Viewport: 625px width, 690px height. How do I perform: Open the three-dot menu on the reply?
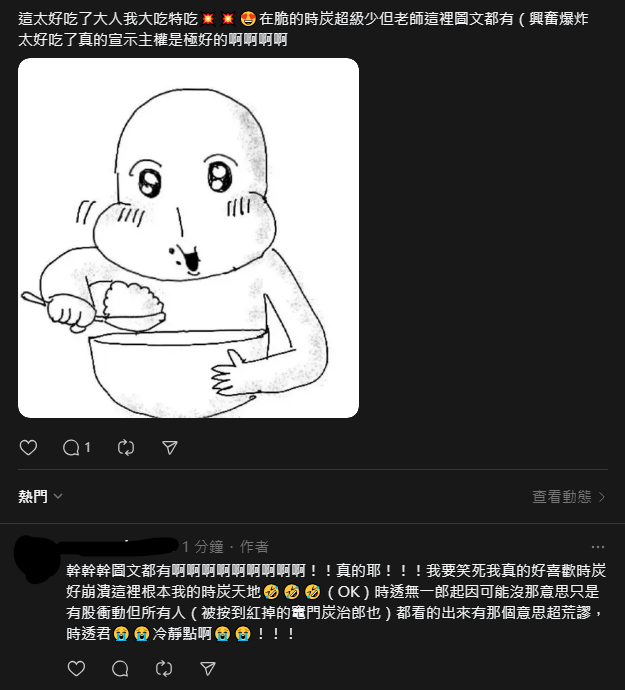[598, 547]
